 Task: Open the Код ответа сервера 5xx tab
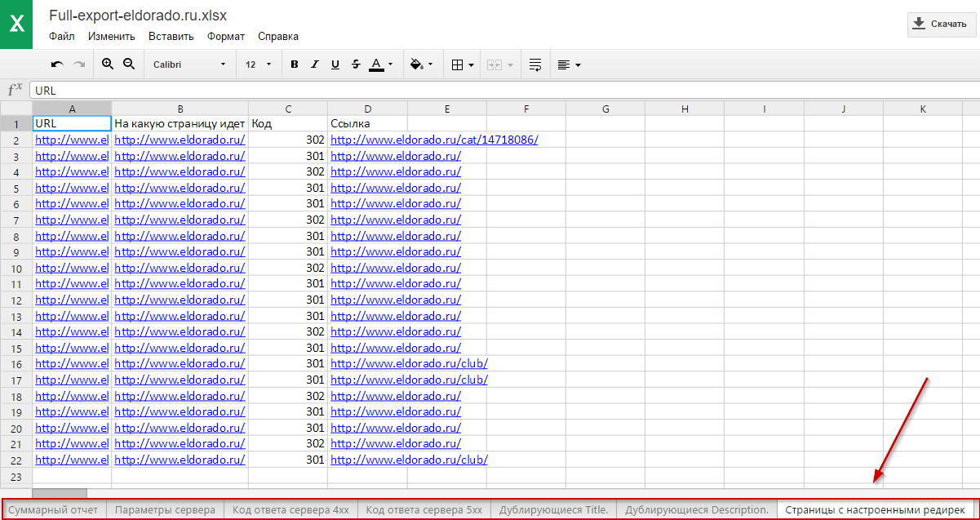424,510
